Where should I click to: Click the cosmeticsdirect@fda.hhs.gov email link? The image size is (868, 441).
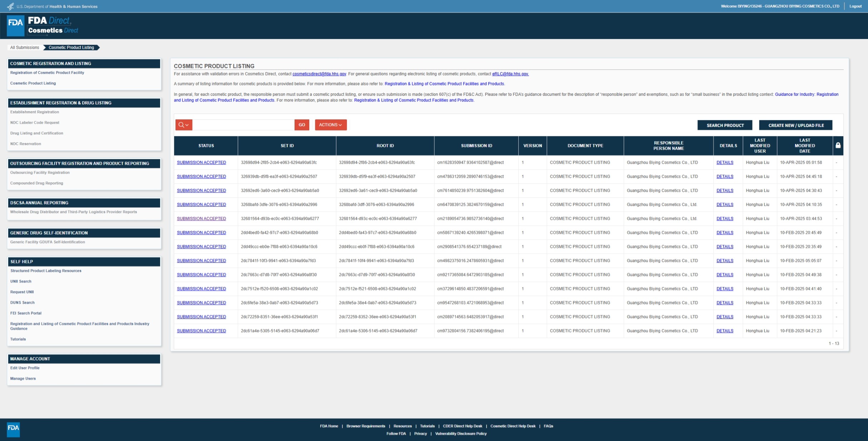point(319,74)
